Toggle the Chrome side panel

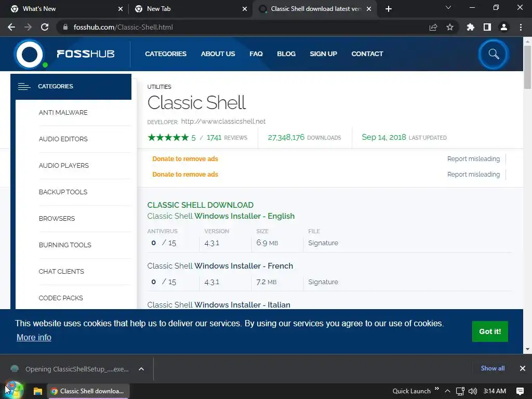pos(487,27)
